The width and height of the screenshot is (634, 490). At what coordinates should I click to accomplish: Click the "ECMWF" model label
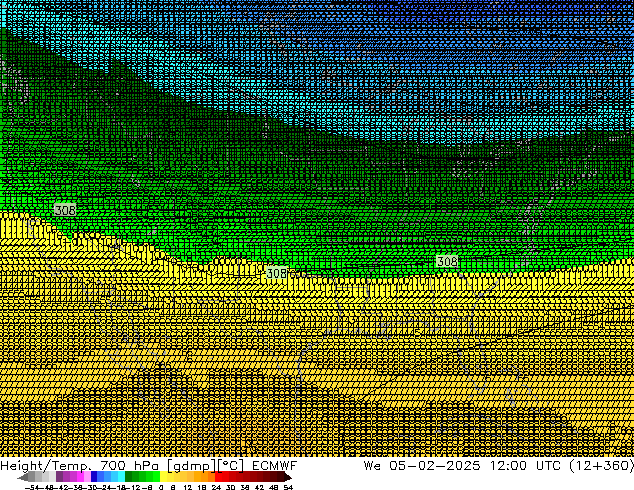click(275, 466)
